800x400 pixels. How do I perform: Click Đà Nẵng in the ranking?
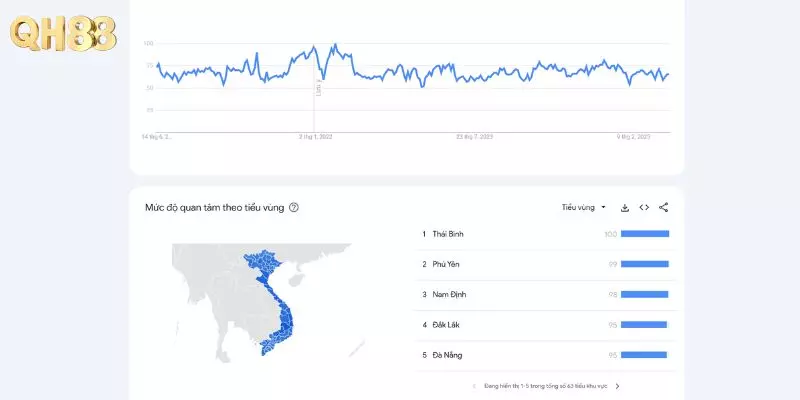tap(447, 355)
